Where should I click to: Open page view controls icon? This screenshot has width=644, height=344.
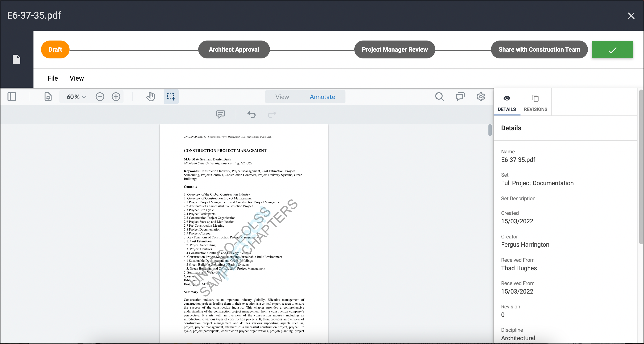48,97
